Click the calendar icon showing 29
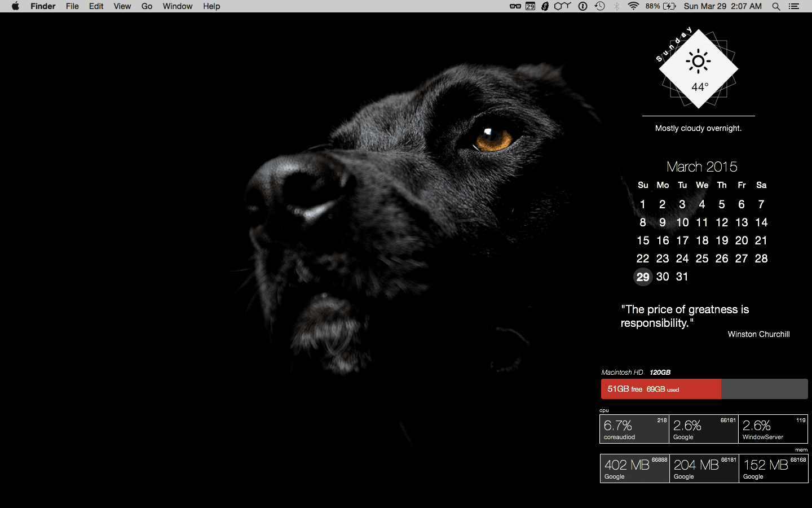Screen dimensions: 812x508 click(x=529, y=6)
